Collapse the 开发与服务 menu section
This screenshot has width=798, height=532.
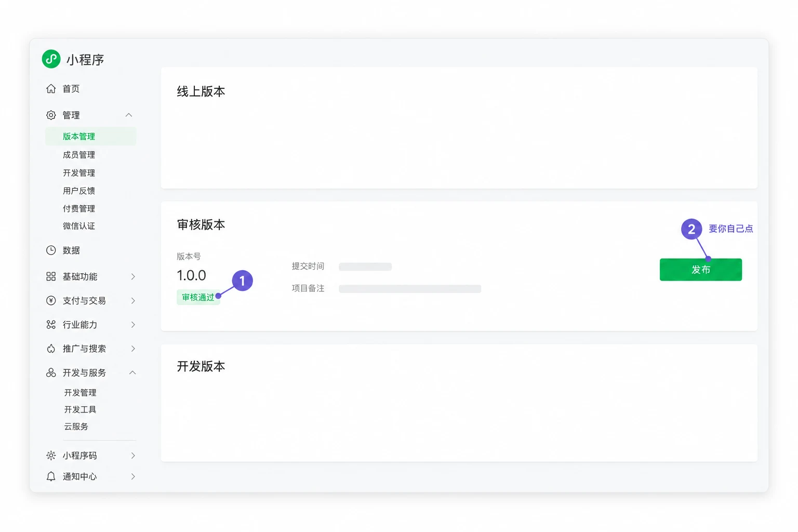[132, 373]
